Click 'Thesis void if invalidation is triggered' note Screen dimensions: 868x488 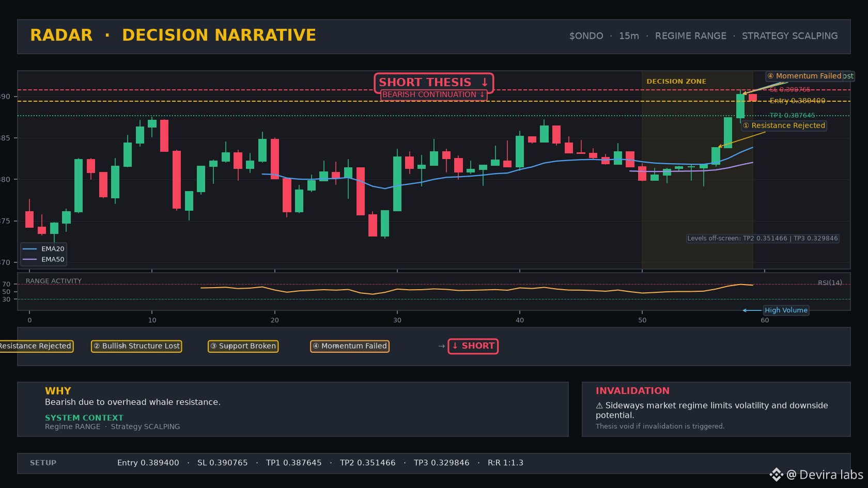pos(660,426)
